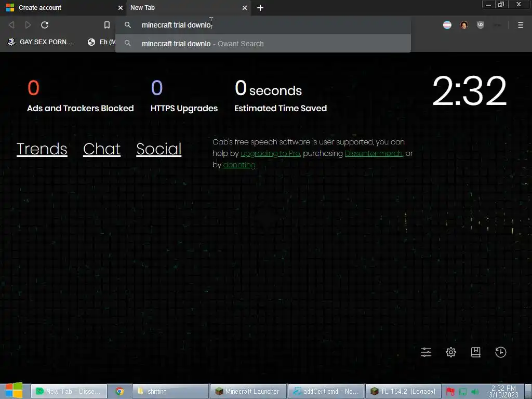Image resolution: width=532 pixels, height=399 pixels.
Task: Click the volume speaker tray icon
Action: click(475, 392)
